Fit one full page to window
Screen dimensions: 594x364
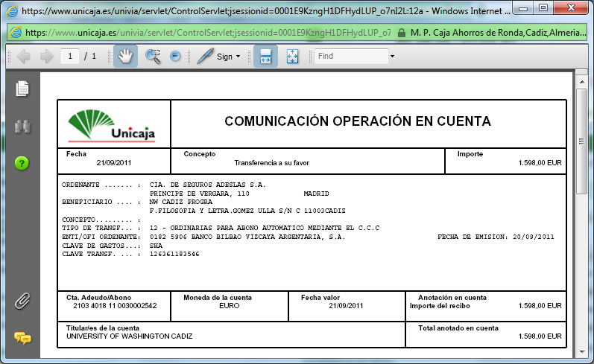pyautogui.click(x=292, y=57)
